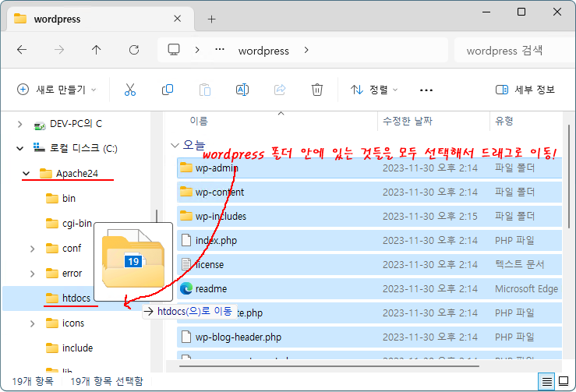
Task: Click the wp-admin folder icon
Action: tap(186, 168)
